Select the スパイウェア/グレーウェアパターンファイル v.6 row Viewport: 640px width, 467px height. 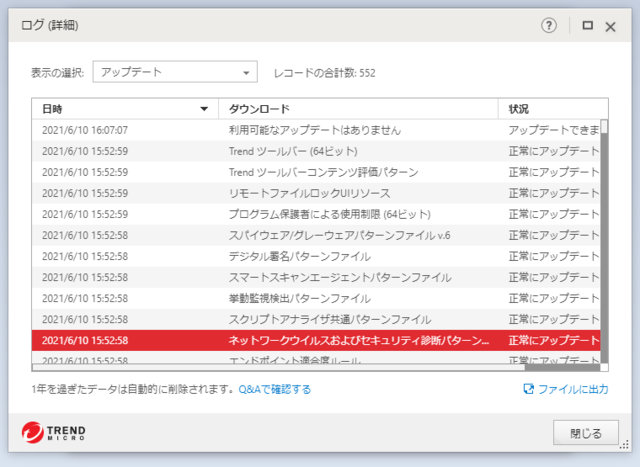(316, 236)
